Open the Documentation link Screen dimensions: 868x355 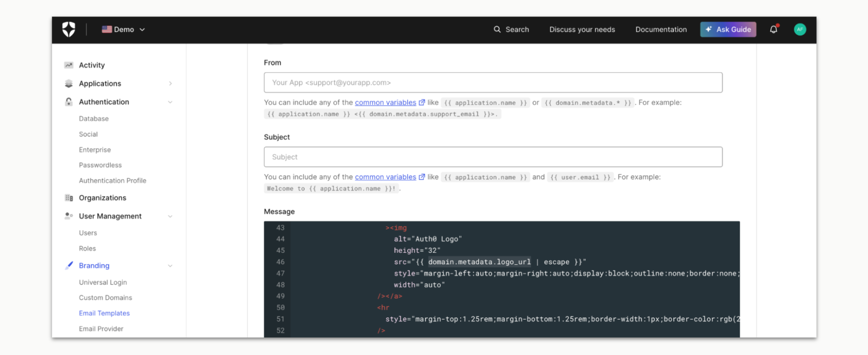(x=661, y=30)
